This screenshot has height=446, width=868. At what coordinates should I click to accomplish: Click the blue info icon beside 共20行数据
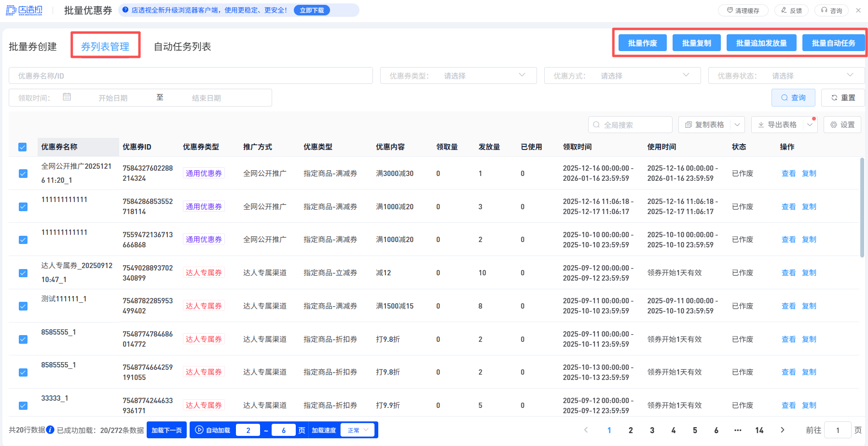[50, 430]
